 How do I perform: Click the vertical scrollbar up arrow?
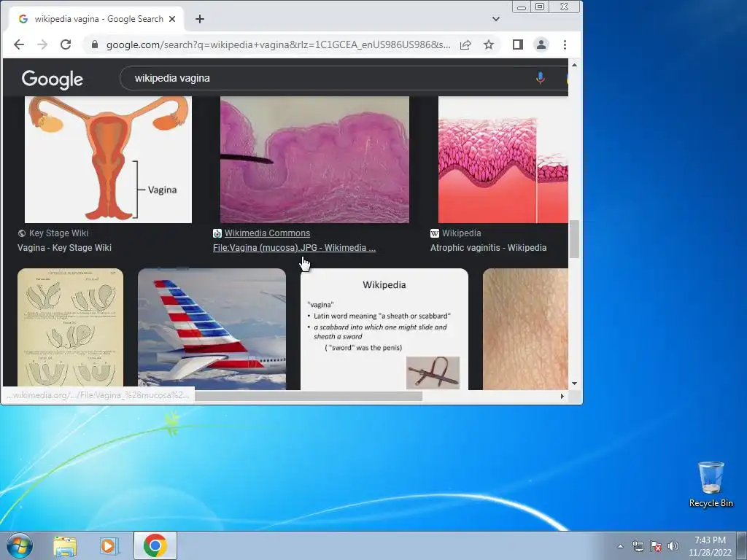(x=575, y=65)
